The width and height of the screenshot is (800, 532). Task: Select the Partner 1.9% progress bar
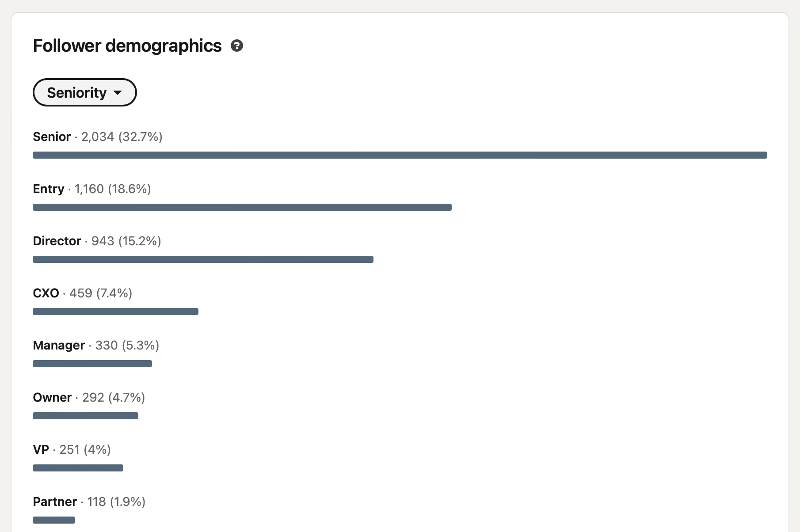[x=54, y=520]
